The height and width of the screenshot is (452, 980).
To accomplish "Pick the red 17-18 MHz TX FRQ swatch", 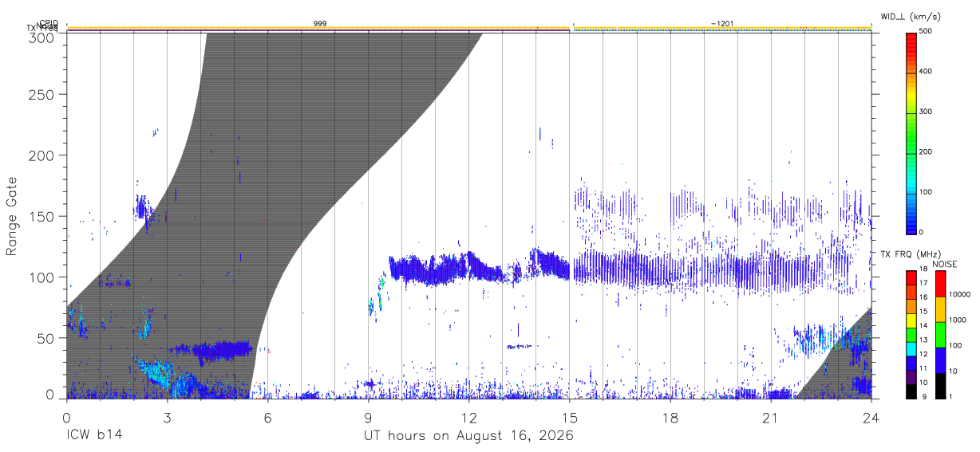I will click(x=911, y=278).
